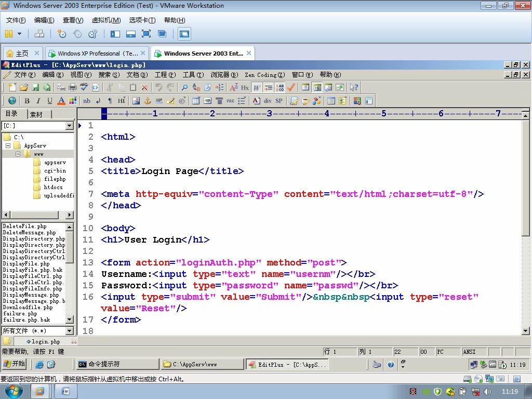The image size is (532, 399).
Task: Apply underline with the U icon
Action: 50,101
